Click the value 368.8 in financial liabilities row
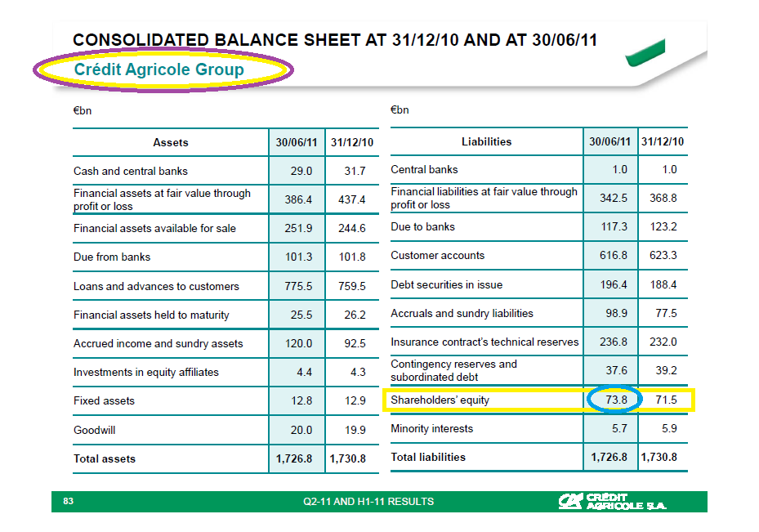Viewport: 759px width, 532px height. 663,198
